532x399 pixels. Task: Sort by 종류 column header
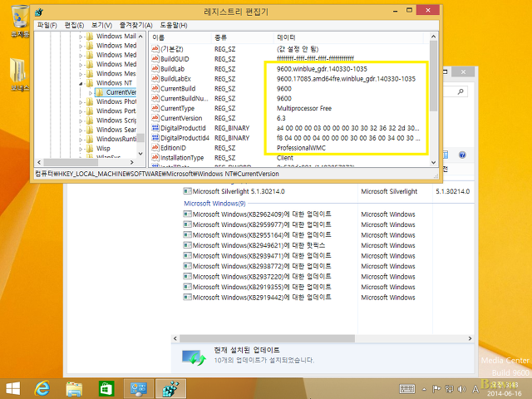[242, 37]
